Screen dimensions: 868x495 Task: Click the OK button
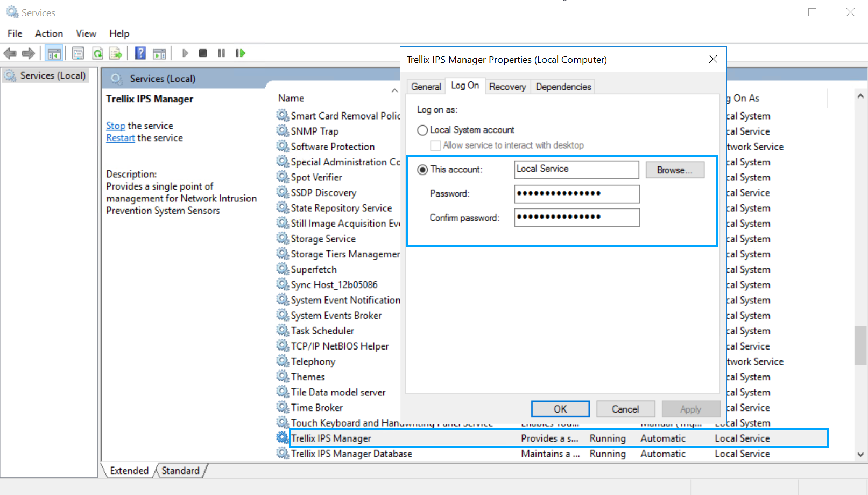click(560, 409)
